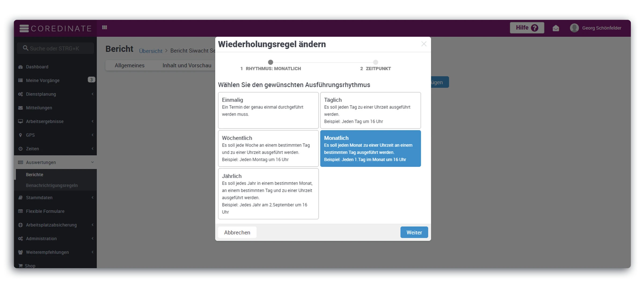
Task: Open Flexible Formulare menu entry
Action: coord(55,211)
